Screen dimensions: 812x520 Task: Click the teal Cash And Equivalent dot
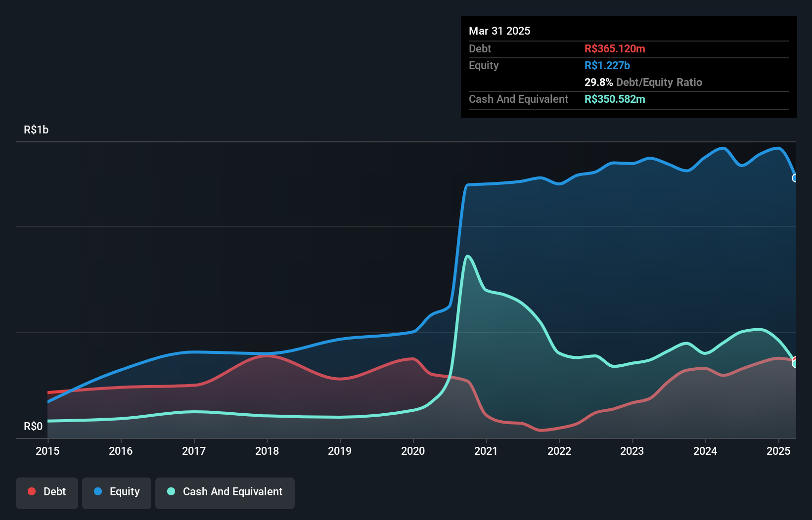pyautogui.click(x=171, y=491)
